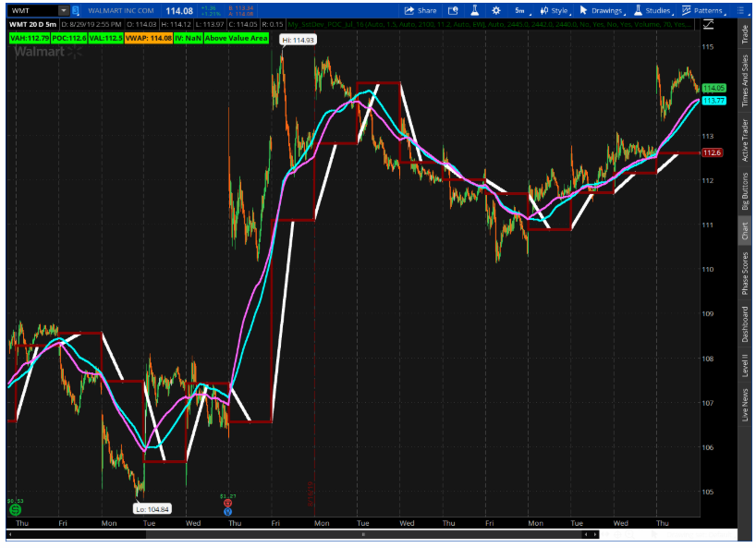Click the chart scale icon above price axis

pos(708,24)
